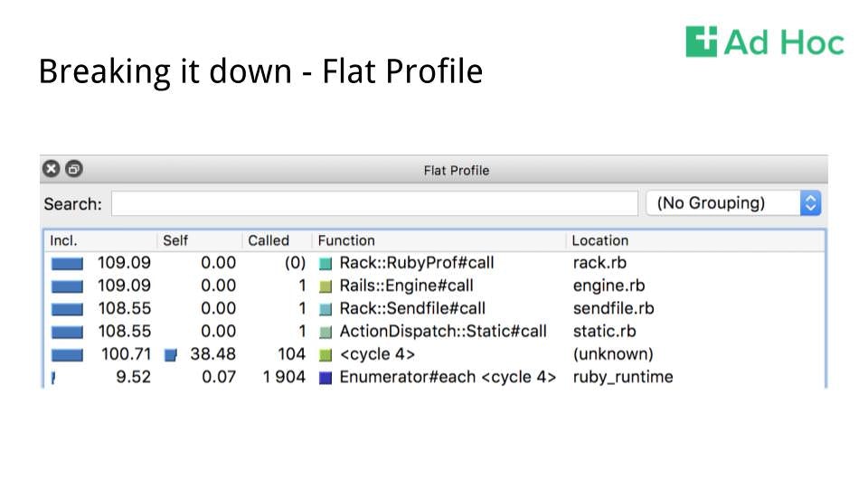Close the Flat Profile panel
The height and width of the screenshot is (488, 868).
(x=52, y=169)
